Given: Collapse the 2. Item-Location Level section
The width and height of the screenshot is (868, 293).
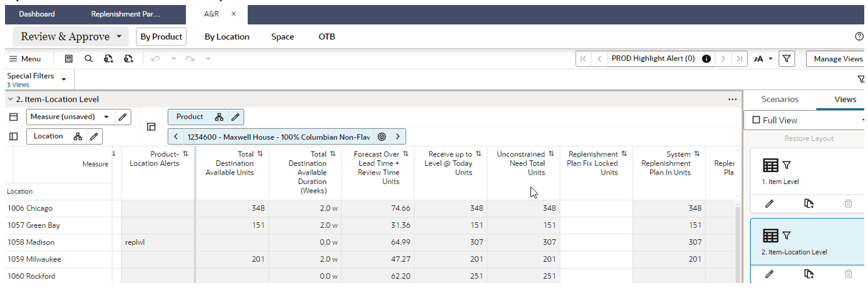Looking at the screenshot, I should tap(10, 99).
